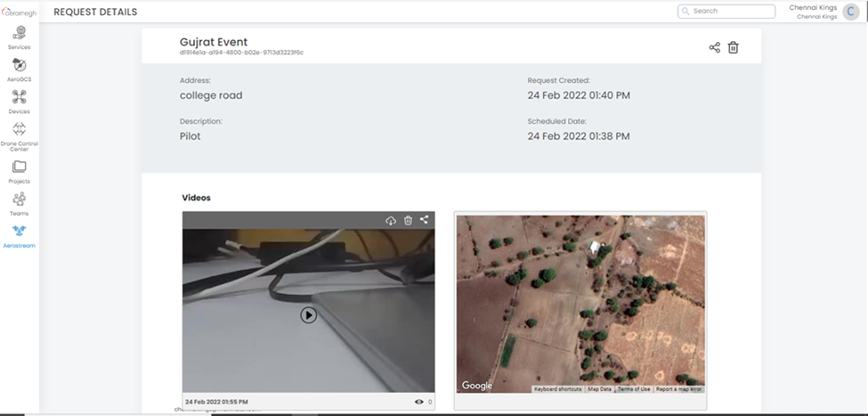Open the Projects folder icon
The height and width of the screenshot is (416, 868).
pos(19,167)
